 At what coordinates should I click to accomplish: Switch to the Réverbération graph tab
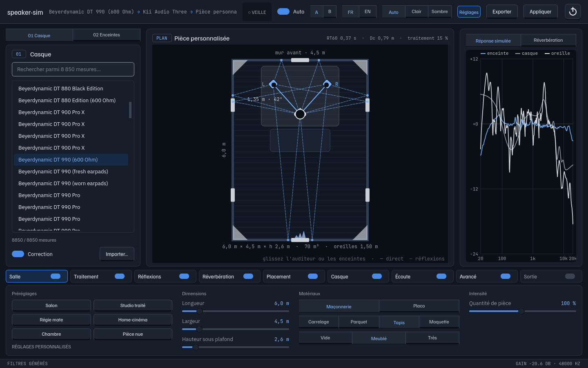[x=548, y=40]
